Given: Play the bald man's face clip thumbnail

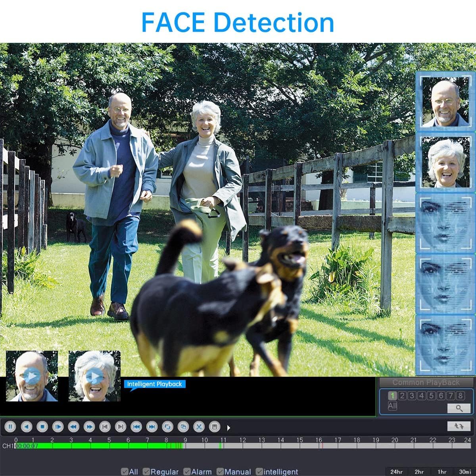Looking at the screenshot, I should pos(32,376).
